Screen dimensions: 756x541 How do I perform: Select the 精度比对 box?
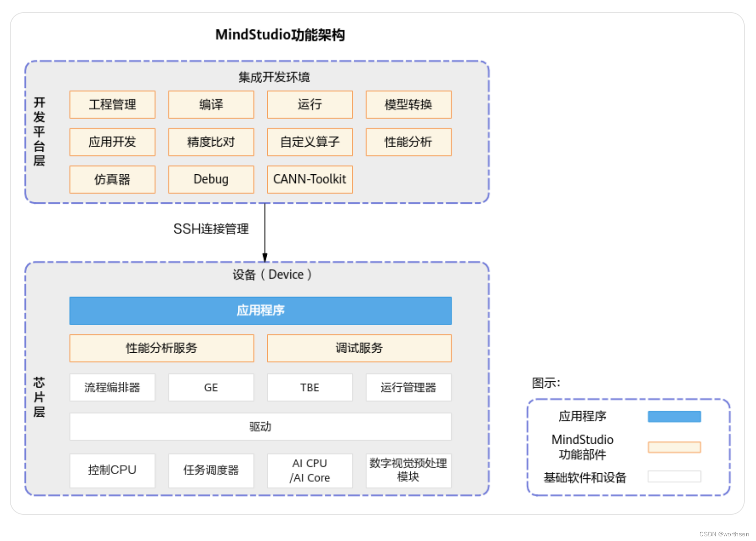[211, 142]
